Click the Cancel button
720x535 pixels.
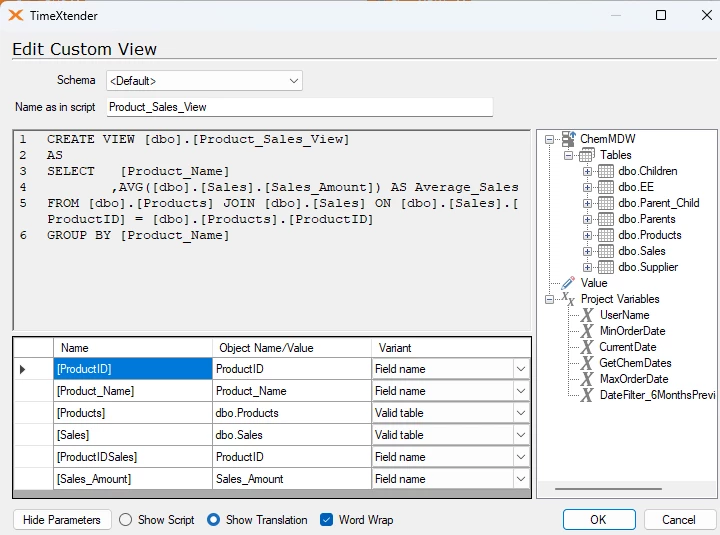(679, 520)
